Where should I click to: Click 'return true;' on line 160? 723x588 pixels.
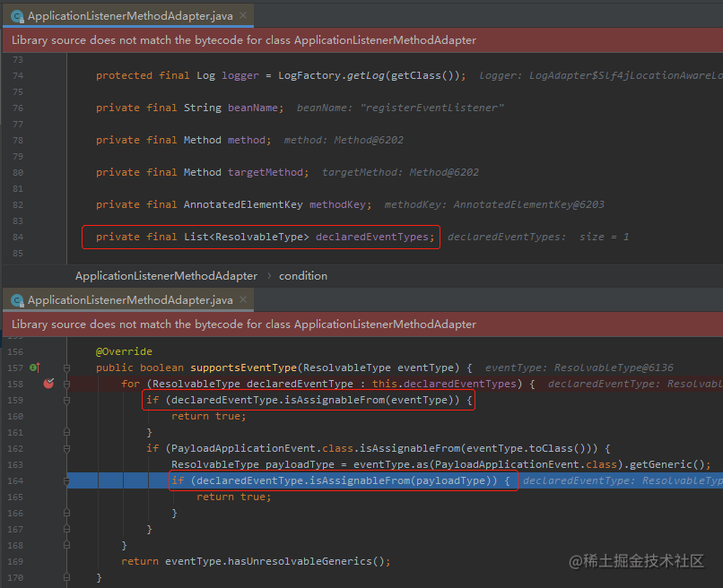tap(208, 416)
